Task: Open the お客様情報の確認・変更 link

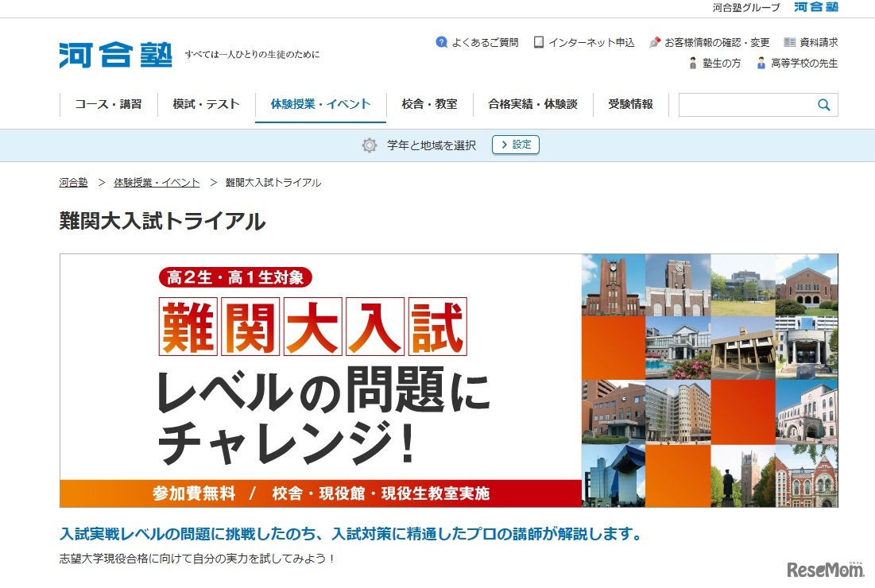Action: click(717, 42)
